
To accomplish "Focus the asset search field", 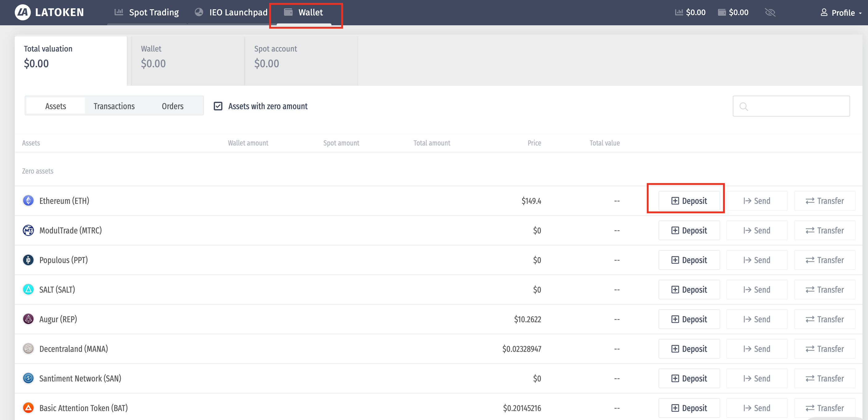I will tap(797, 106).
